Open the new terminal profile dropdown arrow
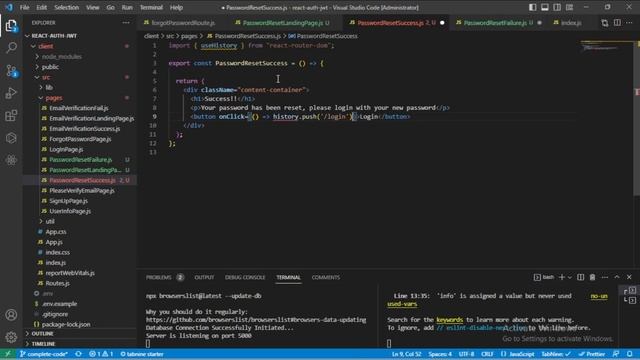 click(570, 277)
